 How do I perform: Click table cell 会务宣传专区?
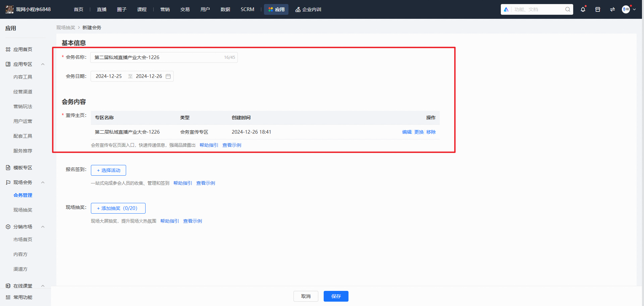194,132
